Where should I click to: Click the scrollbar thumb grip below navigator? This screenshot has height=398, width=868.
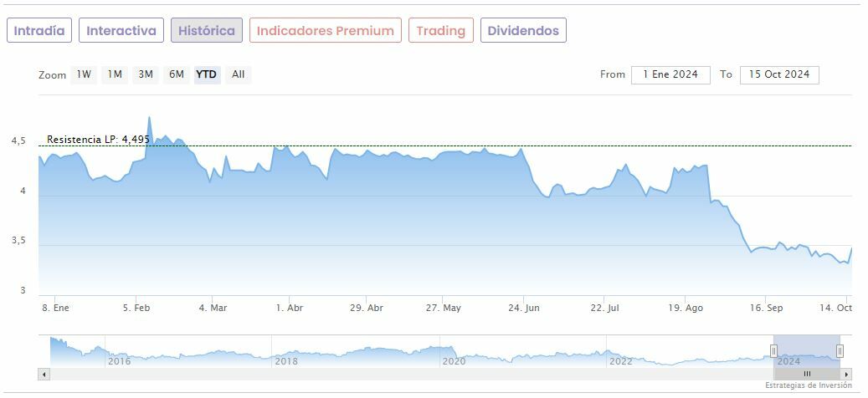[x=807, y=374]
